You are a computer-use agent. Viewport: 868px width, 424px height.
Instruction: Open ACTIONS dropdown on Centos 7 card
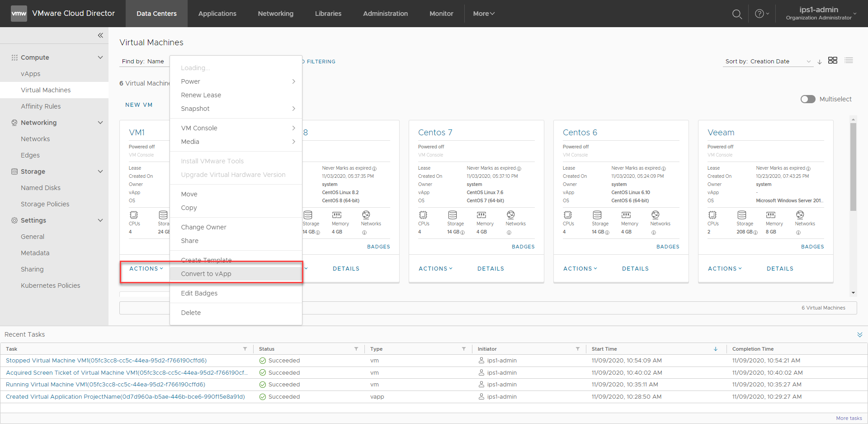pos(435,269)
